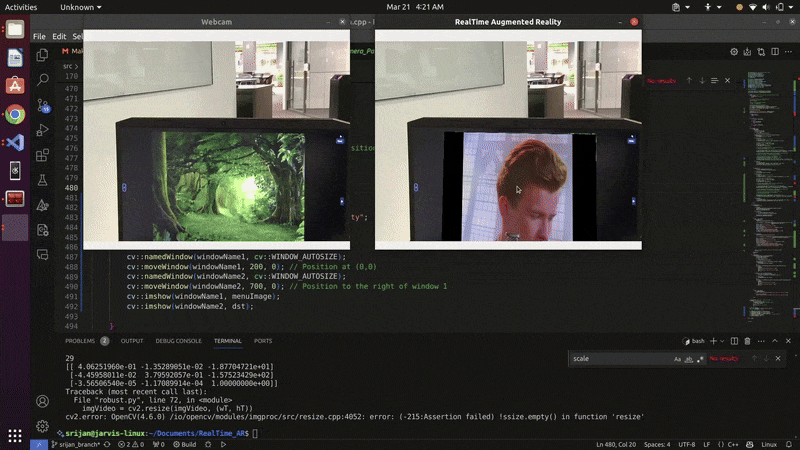Click the Activities button in the top bar
The width and height of the screenshot is (800, 450).
pyautogui.click(x=21, y=7)
